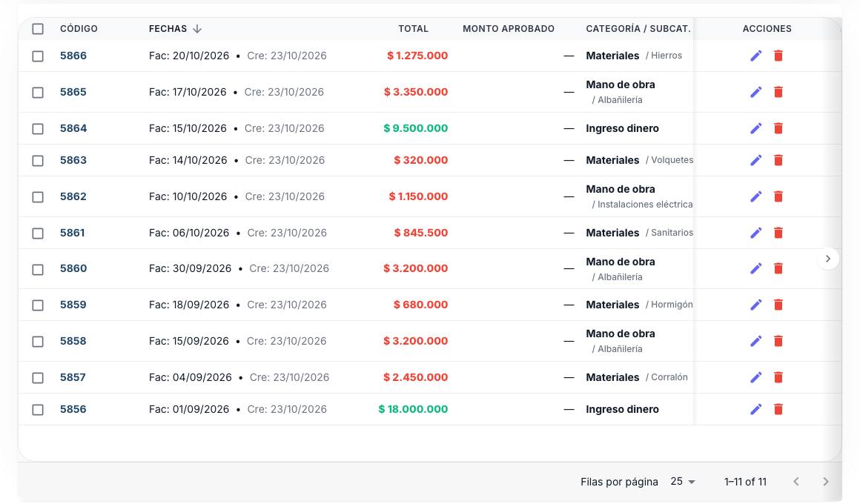Delete record 5856 with the trash icon
The width and height of the screenshot is (860, 504).
(778, 409)
